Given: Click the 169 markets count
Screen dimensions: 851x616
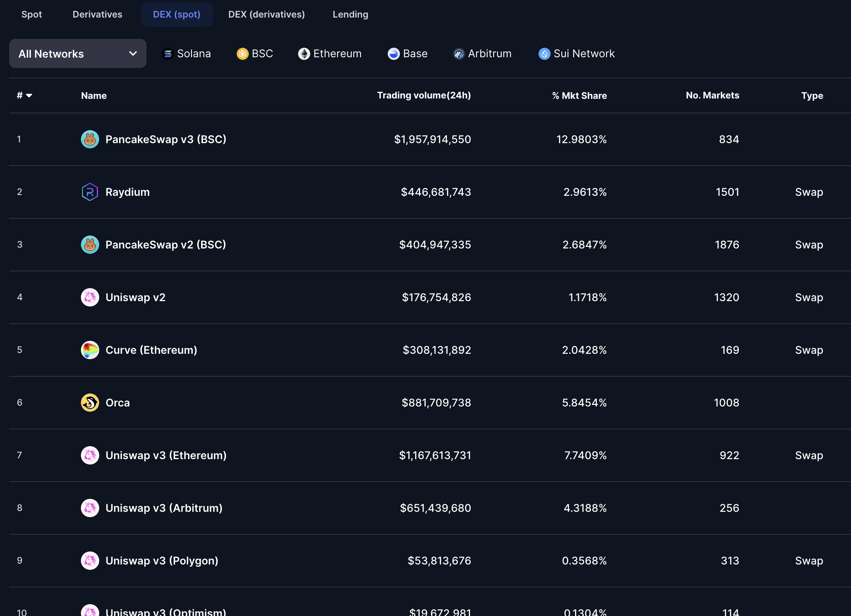Looking at the screenshot, I should [x=730, y=350].
